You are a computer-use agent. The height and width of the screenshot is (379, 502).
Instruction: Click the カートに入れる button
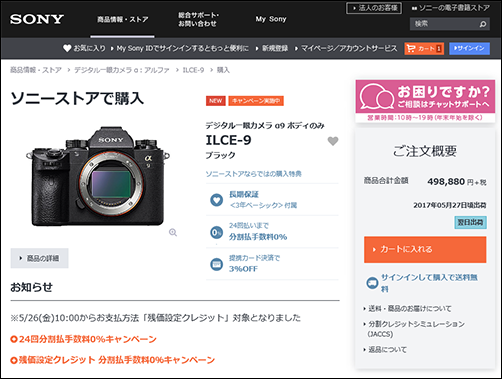pos(425,250)
